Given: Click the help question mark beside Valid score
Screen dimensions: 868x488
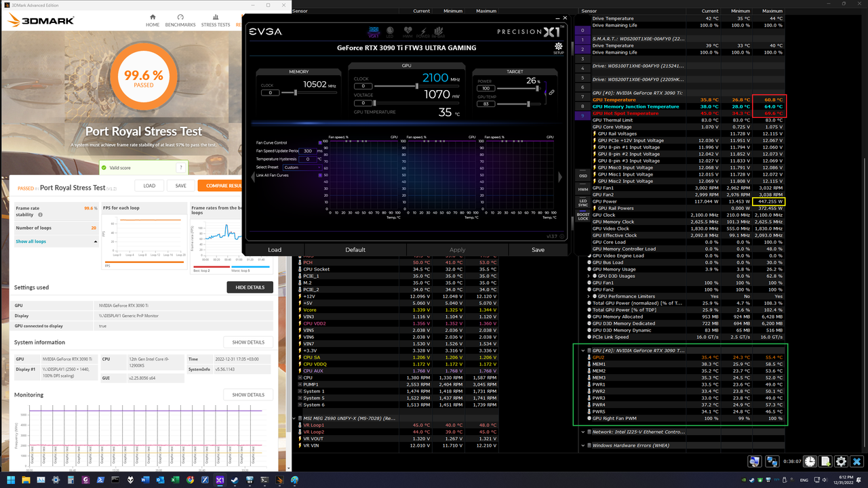Looking at the screenshot, I should point(180,167).
